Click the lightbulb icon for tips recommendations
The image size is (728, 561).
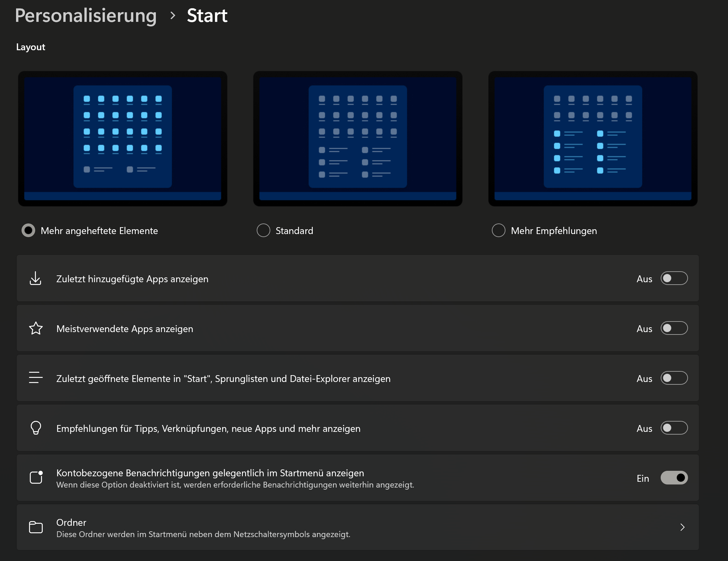(x=36, y=428)
